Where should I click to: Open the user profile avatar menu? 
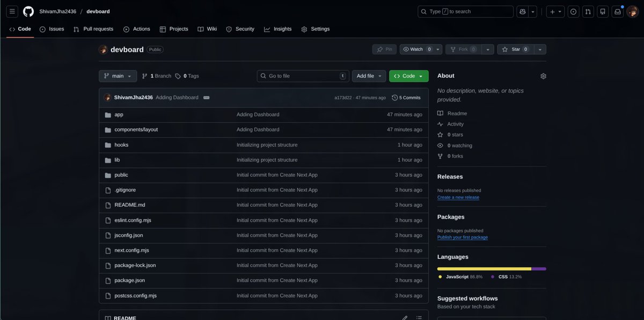point(633,11)
